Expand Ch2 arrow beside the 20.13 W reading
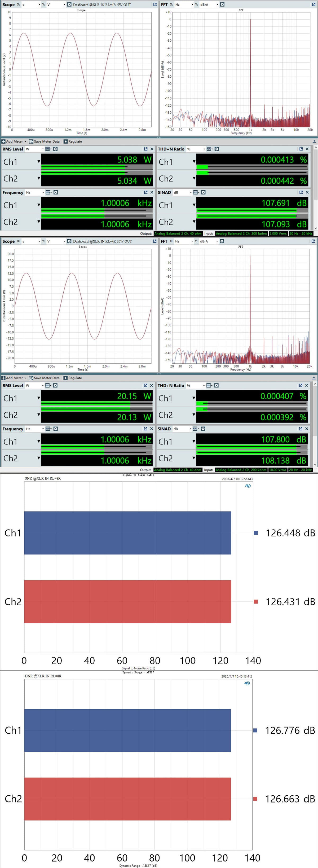 [39, 415]
